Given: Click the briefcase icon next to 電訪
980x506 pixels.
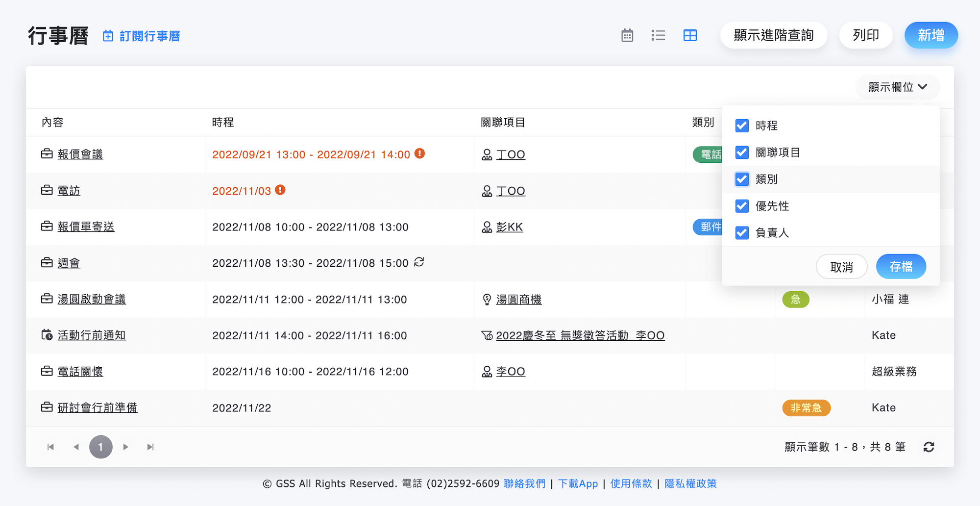Looking at the screenshot, I should click(47, 190).
